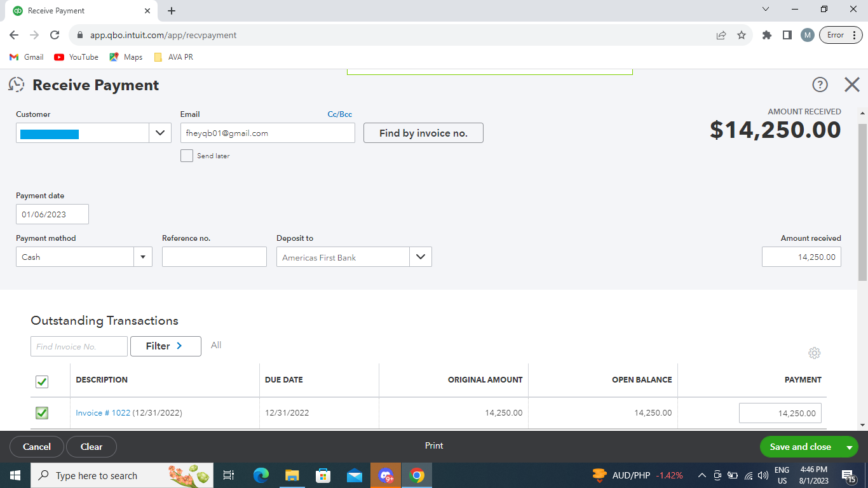The width and height of the screenshot is (868, 488).
Task: Open the Chrome profile avatar M
Action: 808,35
